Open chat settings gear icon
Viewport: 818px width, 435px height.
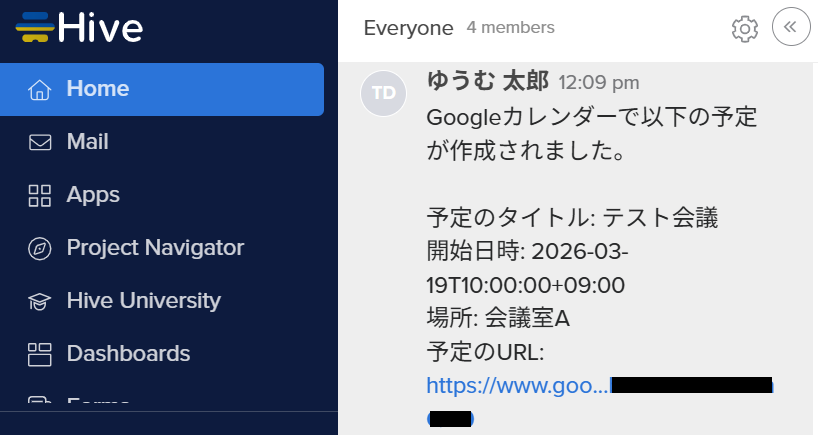click(x=744, y=29)
